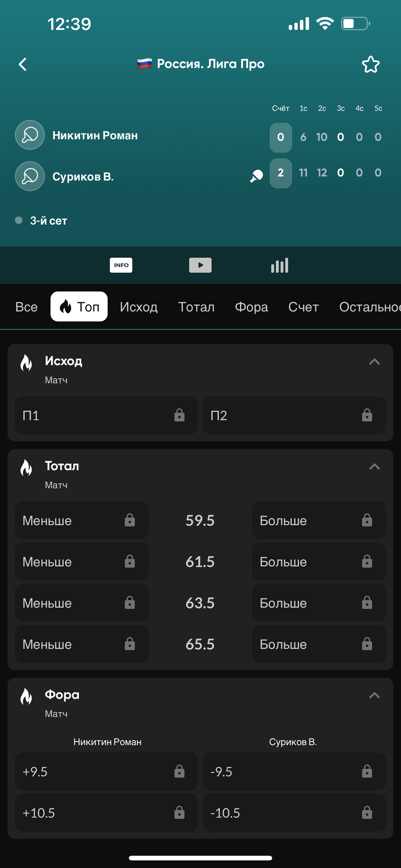This screenshot has width=401, height=868.
Task: Select +9.5 handicap for Никитин Роман
Action: [x=106, y=772]
